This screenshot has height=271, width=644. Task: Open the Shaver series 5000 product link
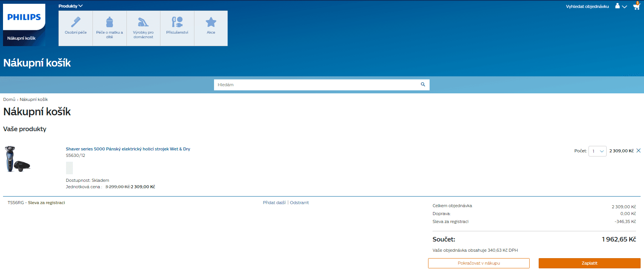click(128, 149)
